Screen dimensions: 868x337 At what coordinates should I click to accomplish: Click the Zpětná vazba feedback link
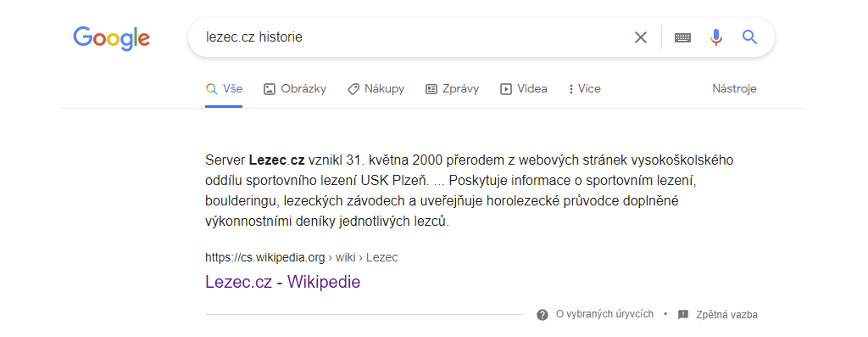pyautogui.click(x=726, y=315)
